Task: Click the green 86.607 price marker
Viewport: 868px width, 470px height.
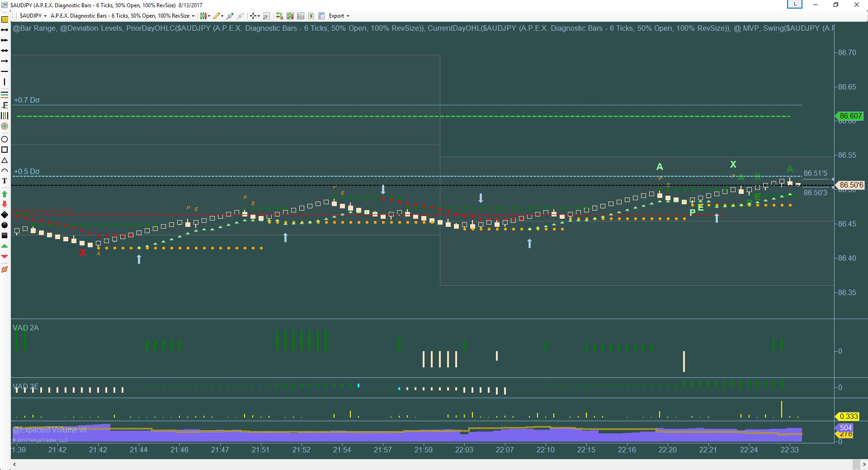Action: (850, 116)
